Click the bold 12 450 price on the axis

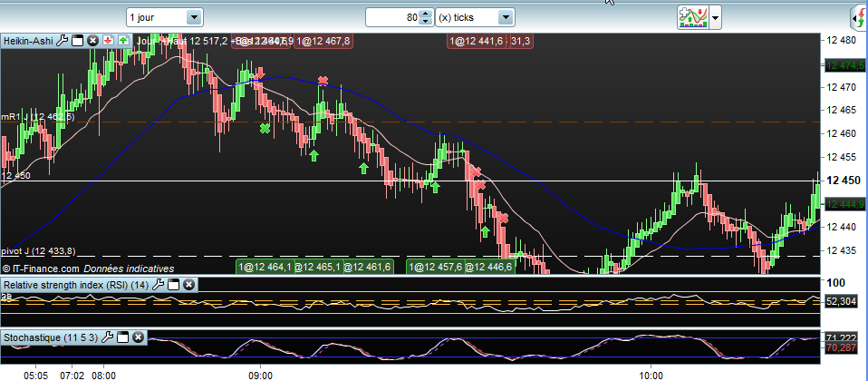click(844, 181)
